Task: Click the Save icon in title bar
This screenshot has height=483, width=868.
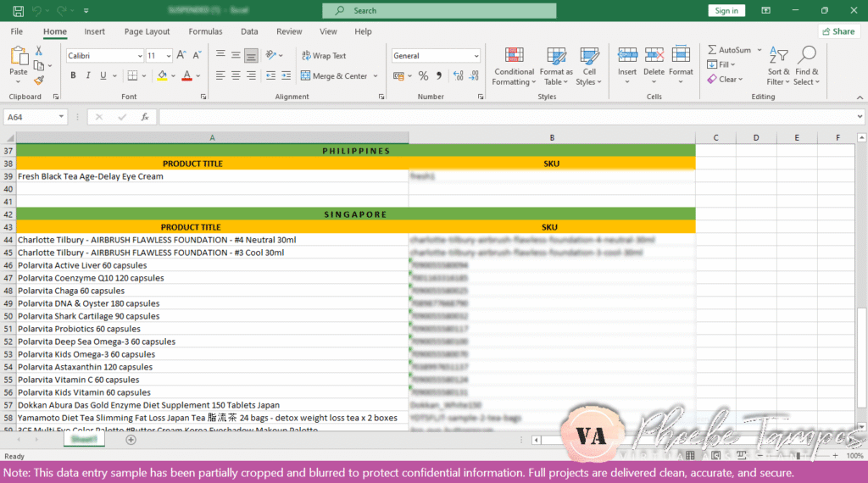Action: click(x=19, y=10)
